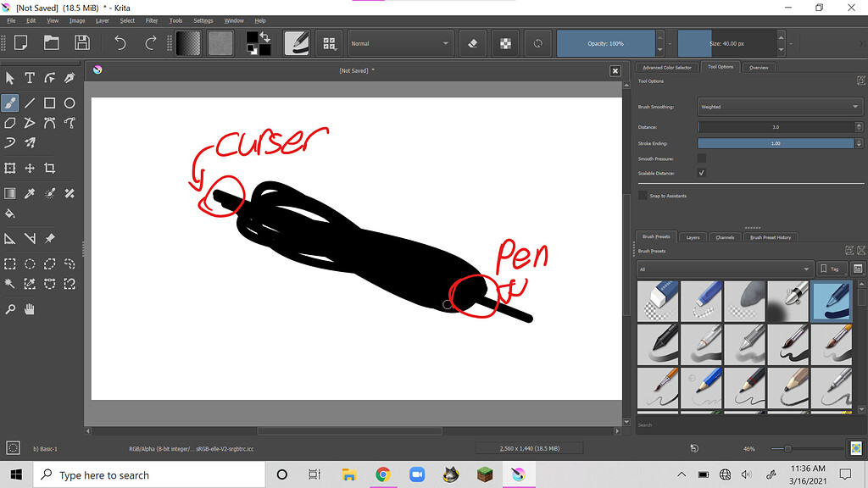Select the Crop tool
868x488 pixels.
point(50,168)
